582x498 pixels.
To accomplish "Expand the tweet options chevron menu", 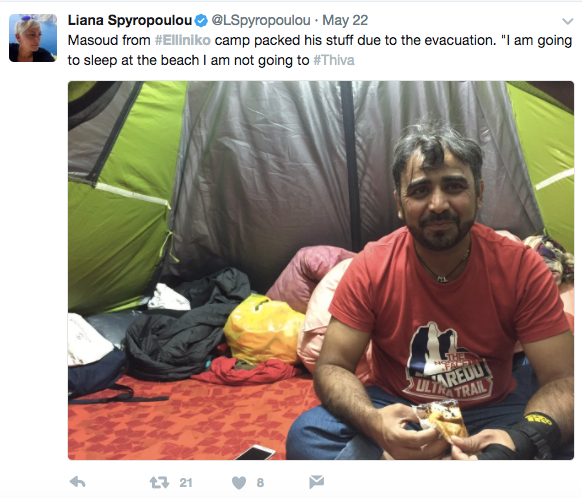I will tap(568, 22).
